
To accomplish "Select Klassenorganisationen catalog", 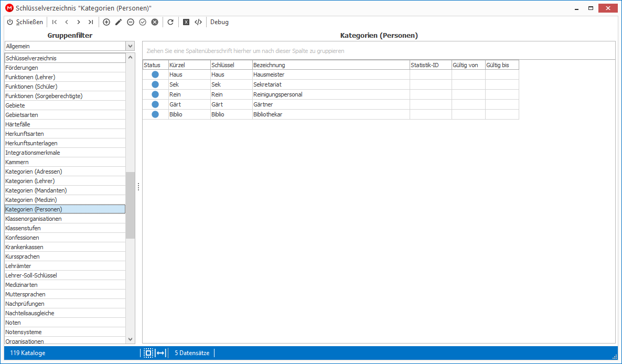I will (65, 219).
